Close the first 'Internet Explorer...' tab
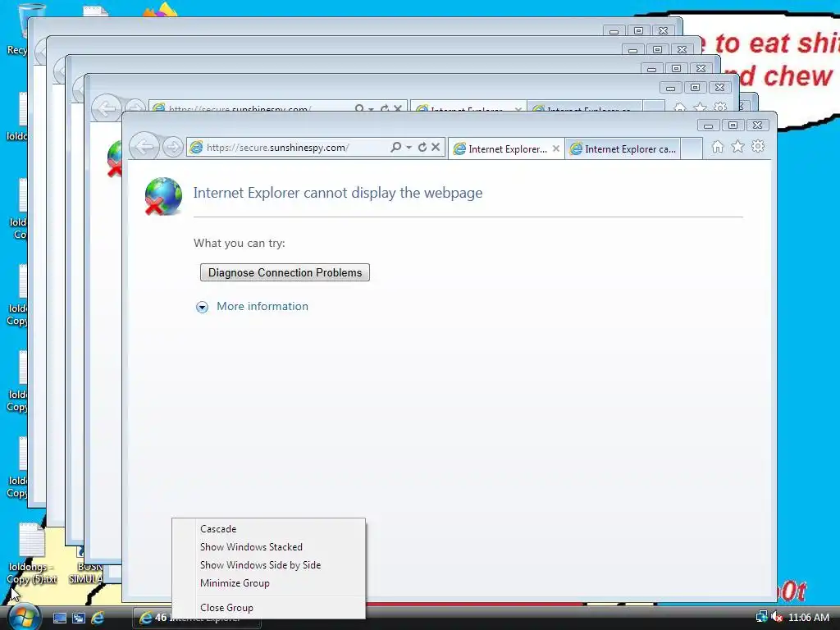This screenshot has height=630, width=840. click(x=556, y=149)
